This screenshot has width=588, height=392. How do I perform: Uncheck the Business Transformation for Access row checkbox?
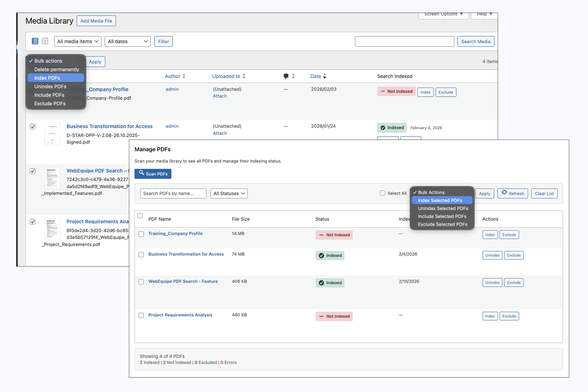[x=32, y=127]
